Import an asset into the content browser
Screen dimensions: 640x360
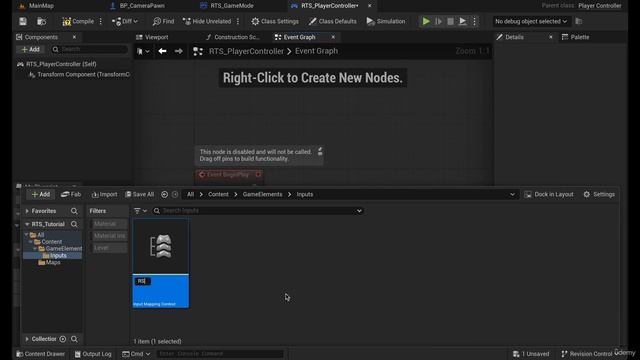click(x=104, y=195)
